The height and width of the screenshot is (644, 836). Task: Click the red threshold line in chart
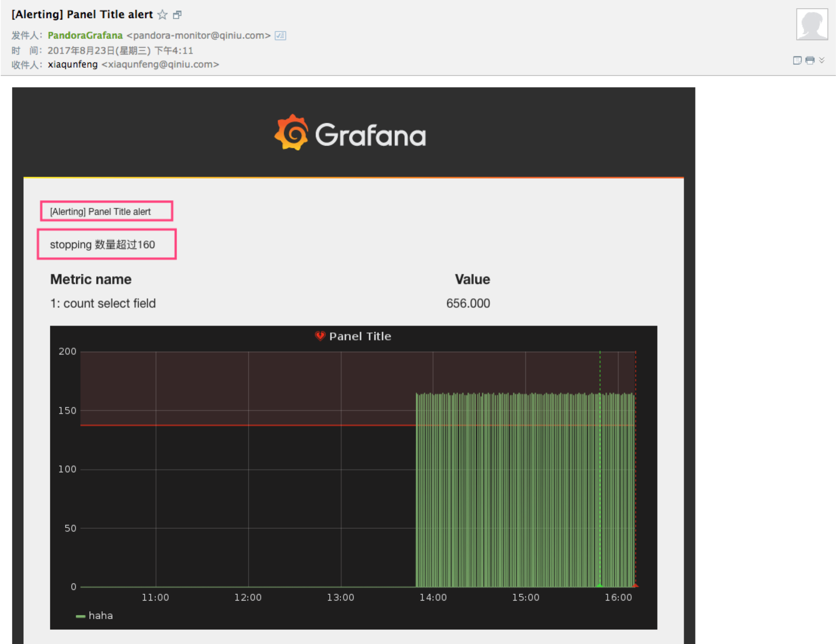point(245,425)
